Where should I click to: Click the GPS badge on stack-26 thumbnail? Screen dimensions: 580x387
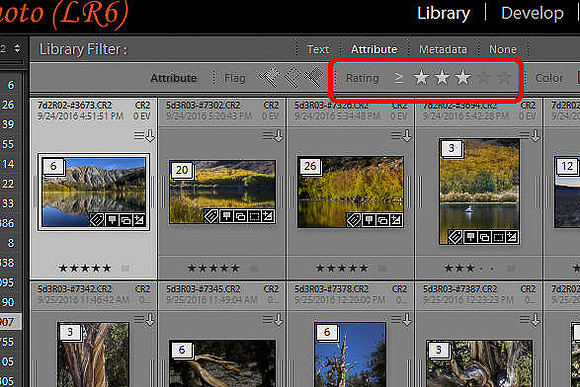369,220
